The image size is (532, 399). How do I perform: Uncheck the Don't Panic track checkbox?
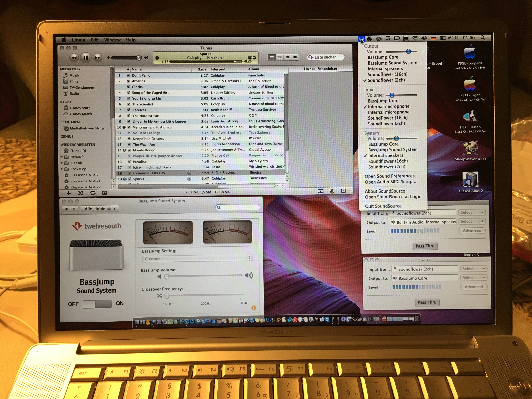point(128,75)
